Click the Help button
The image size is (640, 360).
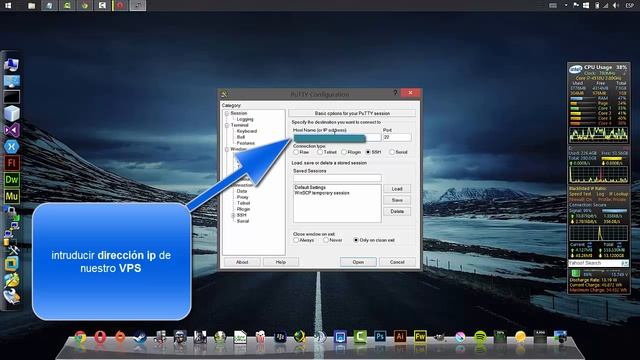281,262
